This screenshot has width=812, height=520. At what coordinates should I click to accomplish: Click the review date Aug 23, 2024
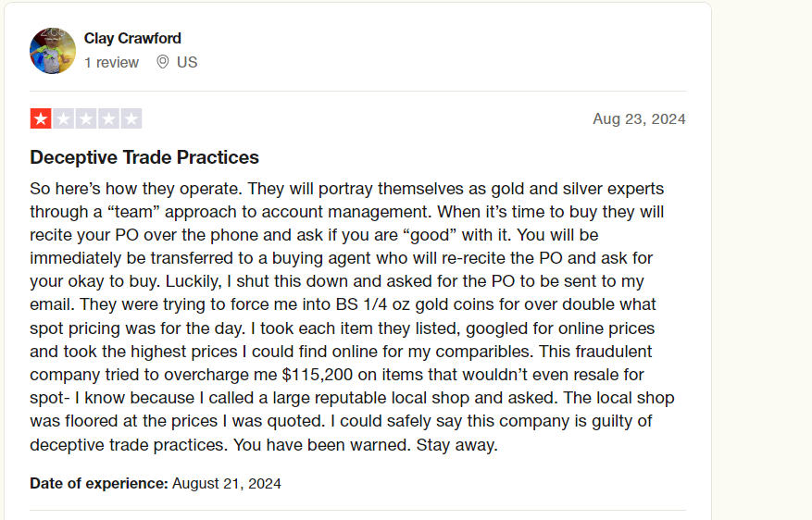639,119
